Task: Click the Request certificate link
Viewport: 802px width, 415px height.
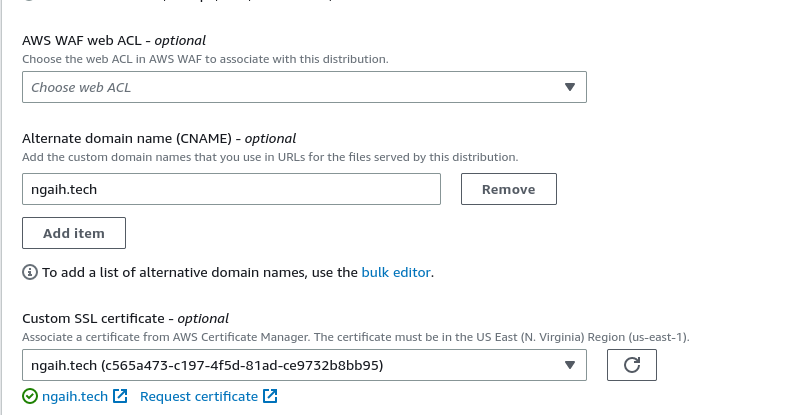Action: click(x=198, y=396)
